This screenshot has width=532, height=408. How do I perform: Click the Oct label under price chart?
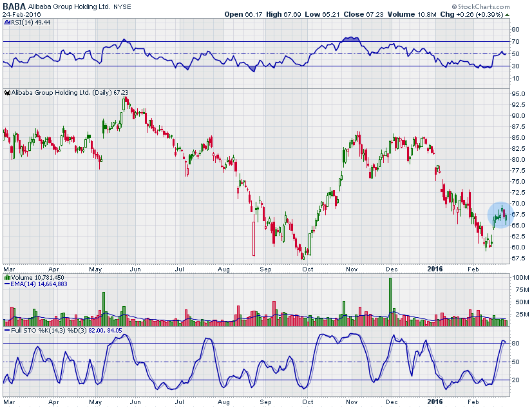(x=308, y=269)
